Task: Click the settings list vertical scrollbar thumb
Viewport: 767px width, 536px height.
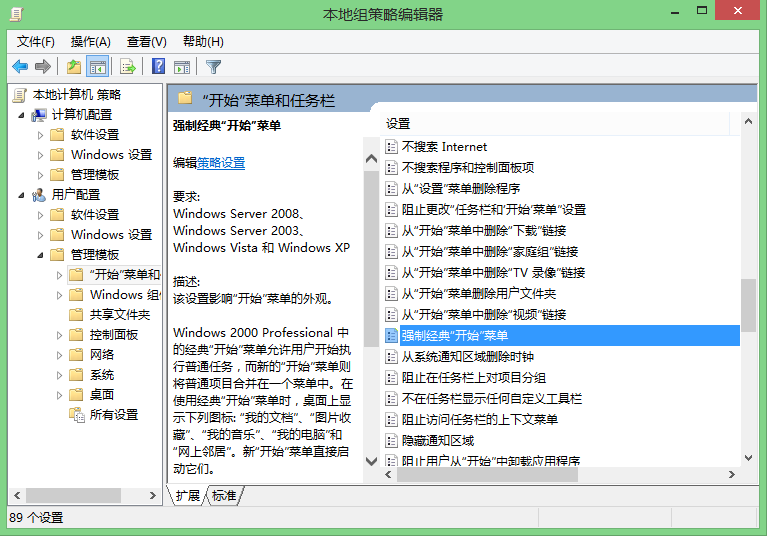Action: point(748,312)
